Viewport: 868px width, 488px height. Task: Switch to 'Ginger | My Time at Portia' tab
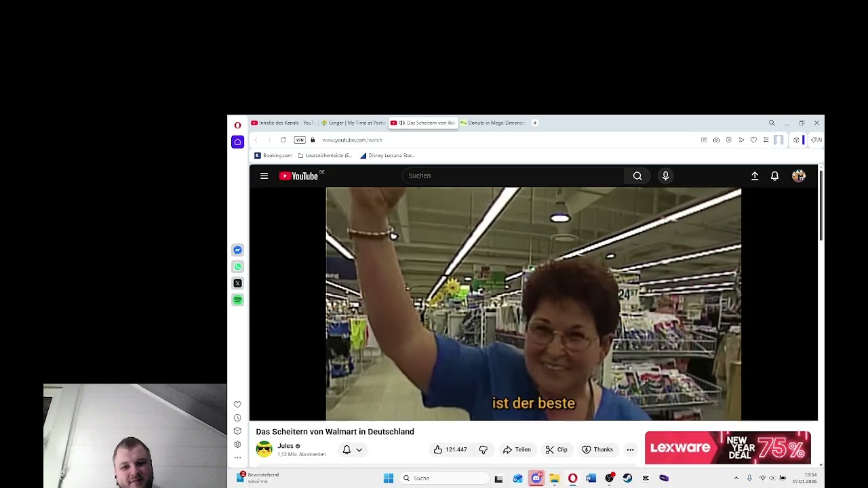(x=353, y=123)
